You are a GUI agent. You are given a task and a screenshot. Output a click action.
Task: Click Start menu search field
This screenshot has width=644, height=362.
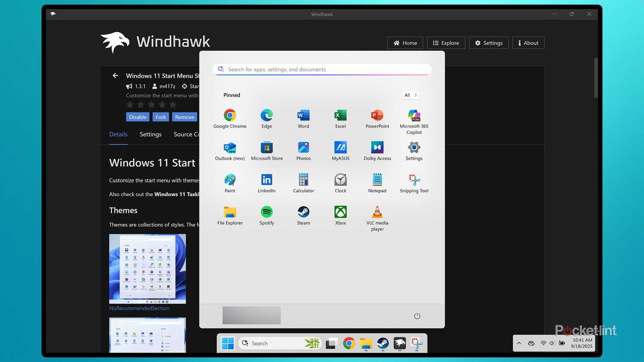322,69
